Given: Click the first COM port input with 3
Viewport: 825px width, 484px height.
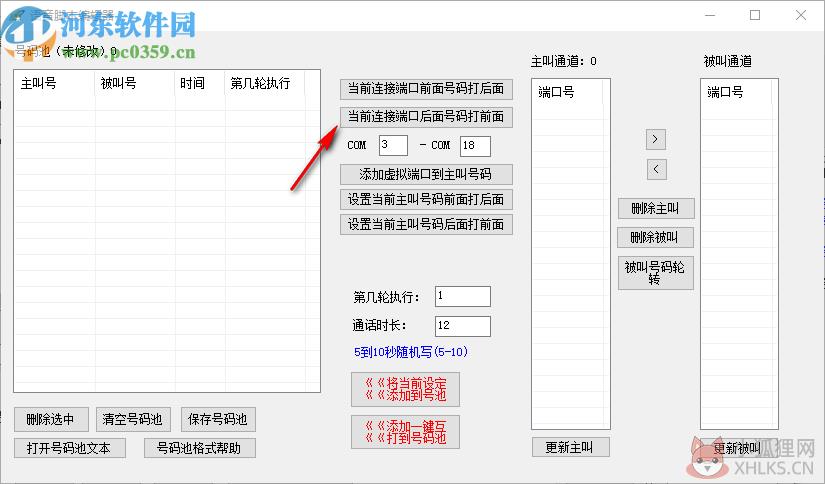Looking at the screenshot, I should pos(393,145).
